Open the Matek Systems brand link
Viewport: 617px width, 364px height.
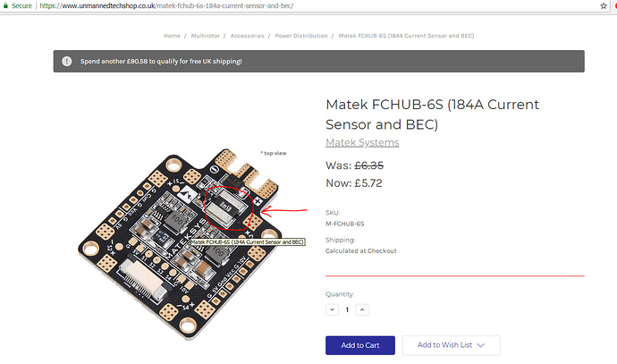[x=362, y=142]
